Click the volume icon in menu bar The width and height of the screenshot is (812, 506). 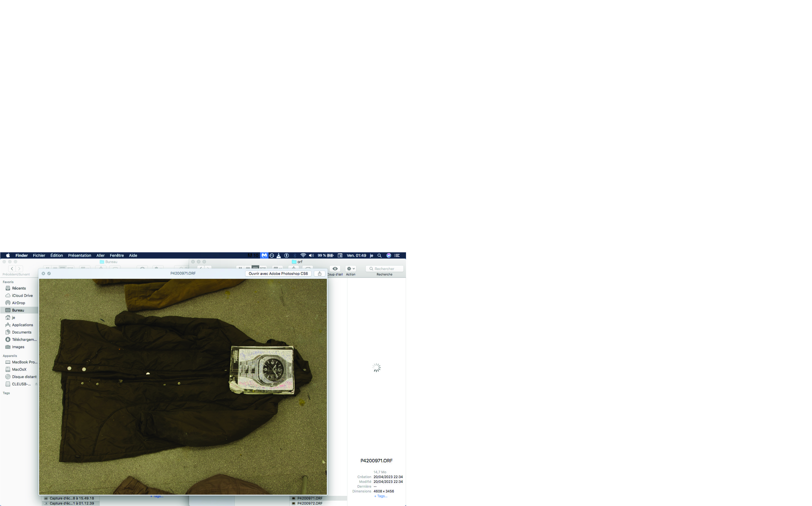point(311,255)
